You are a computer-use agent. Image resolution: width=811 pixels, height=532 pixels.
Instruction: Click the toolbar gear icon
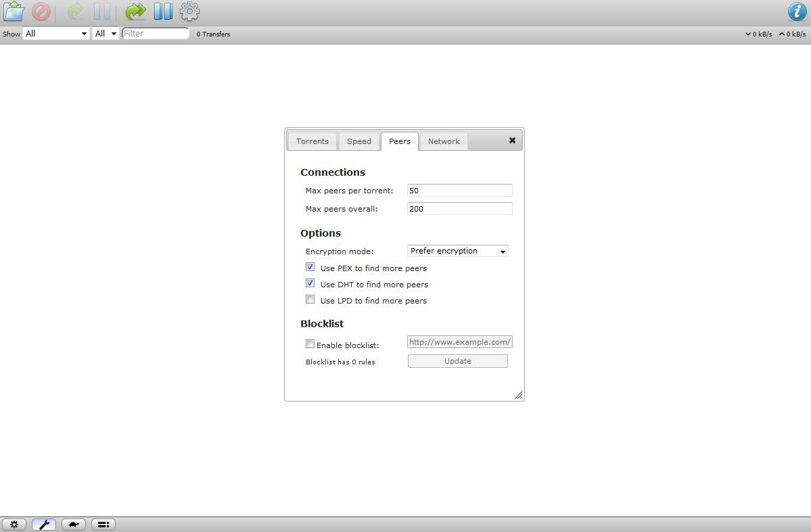pyautogui.click(x=189, y=11)
